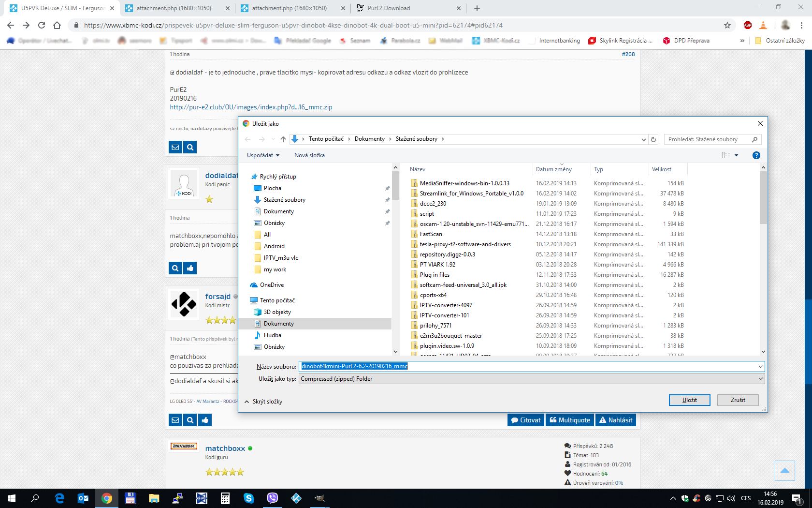This screenshot has width=812, height=508.
Task: Select Stažené soubory in the navigation tree
Action: [284, 200]
